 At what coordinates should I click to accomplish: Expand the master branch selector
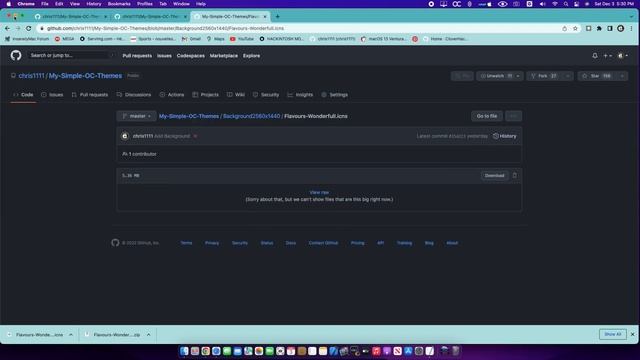(x=137, y=116)
